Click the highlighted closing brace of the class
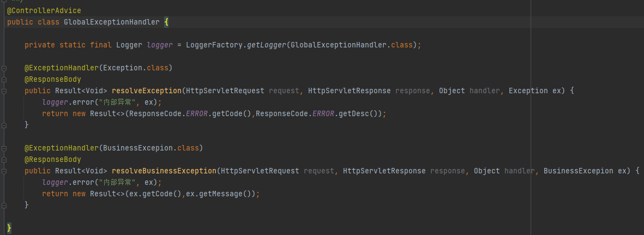 point(9,226)
